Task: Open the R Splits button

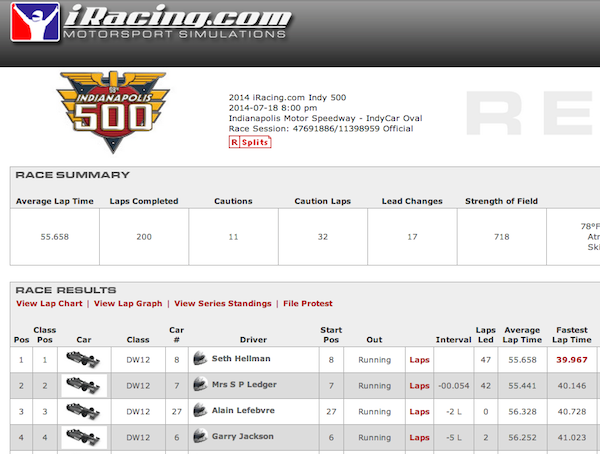Action: [250, 142]
